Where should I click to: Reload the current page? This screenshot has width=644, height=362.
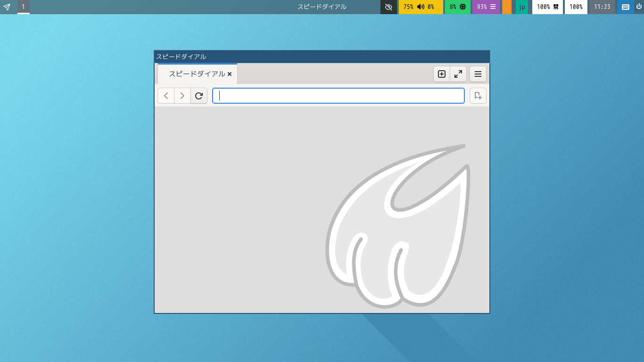point(199,96)
